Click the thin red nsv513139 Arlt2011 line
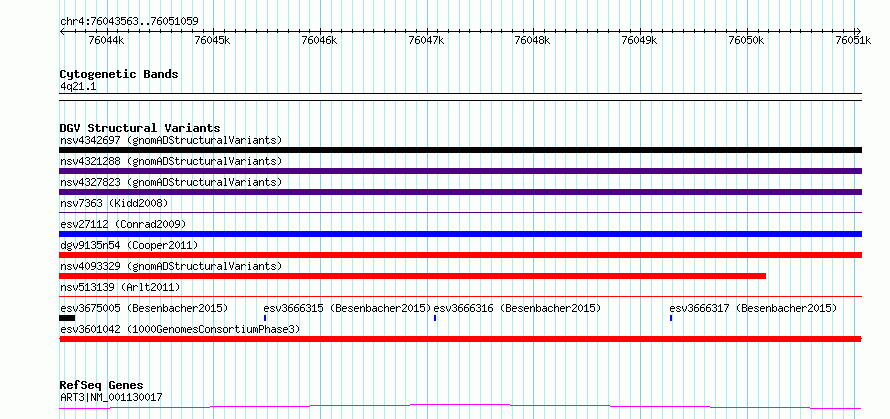The image size is (890, 419). 460,296
